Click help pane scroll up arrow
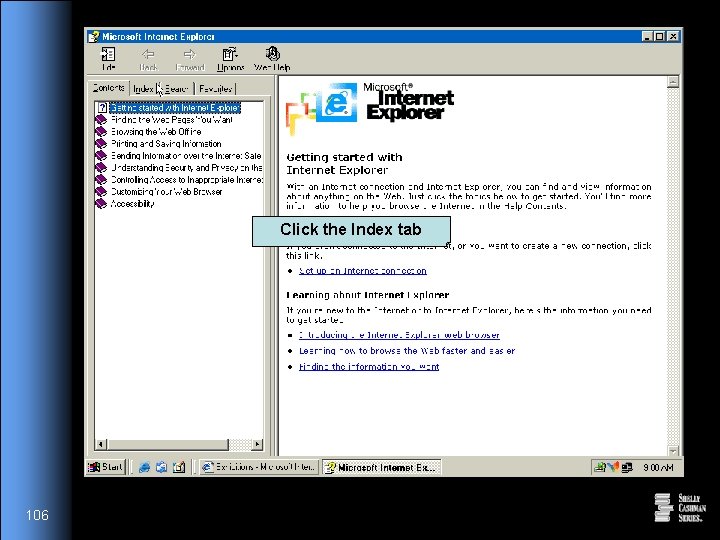The height and width of the screenshot is (540, 720). click(x=673, y=82)
